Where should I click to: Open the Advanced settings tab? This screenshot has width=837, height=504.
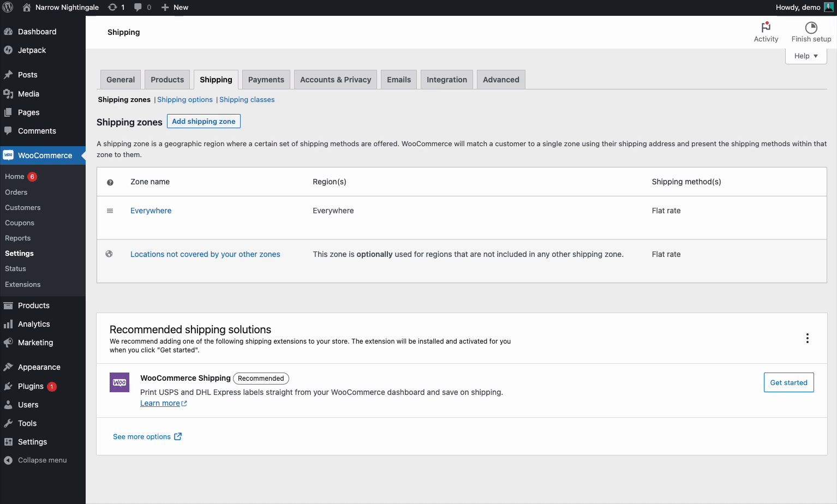tap(501, 80)
